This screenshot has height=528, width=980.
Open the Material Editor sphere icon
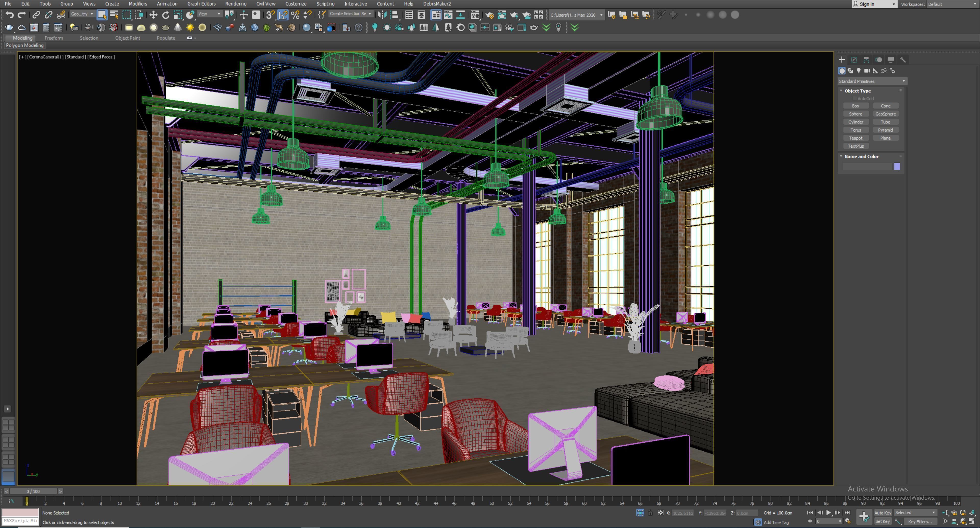[475, 15]
